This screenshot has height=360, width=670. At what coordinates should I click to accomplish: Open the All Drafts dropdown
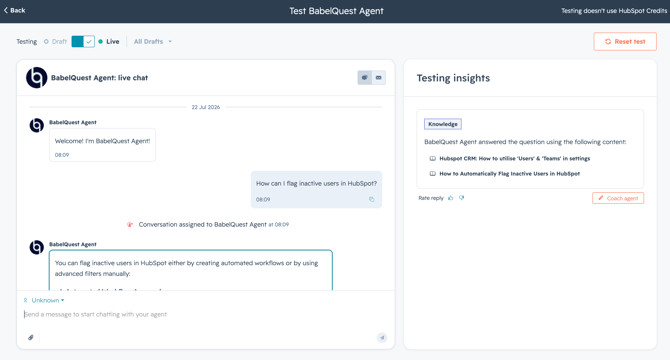pos(153,41)
